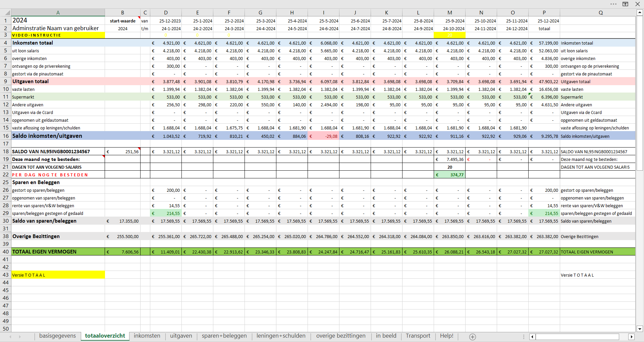Open the ribbon display options icon
644x342 pixels.
[x=625, y=4]
